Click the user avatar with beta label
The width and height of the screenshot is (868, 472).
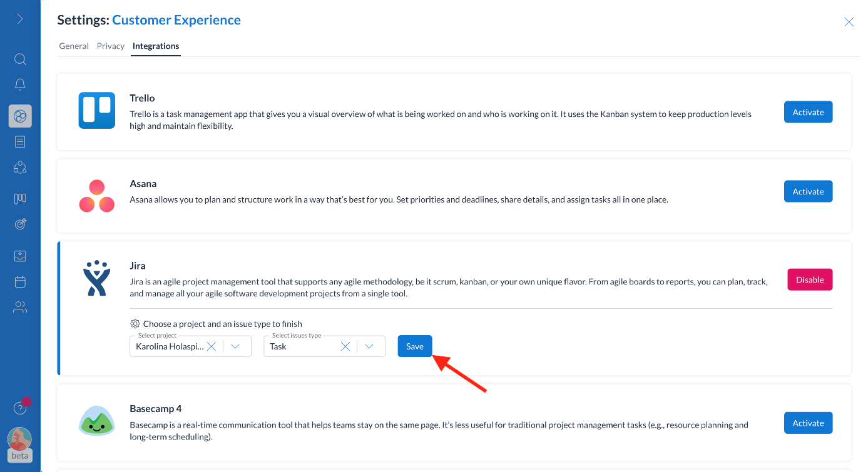pyautogui.click(x=20, y=444)
